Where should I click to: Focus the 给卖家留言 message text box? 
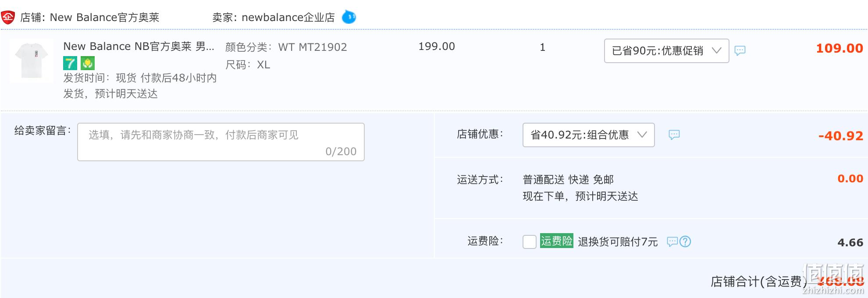[221, 142]
